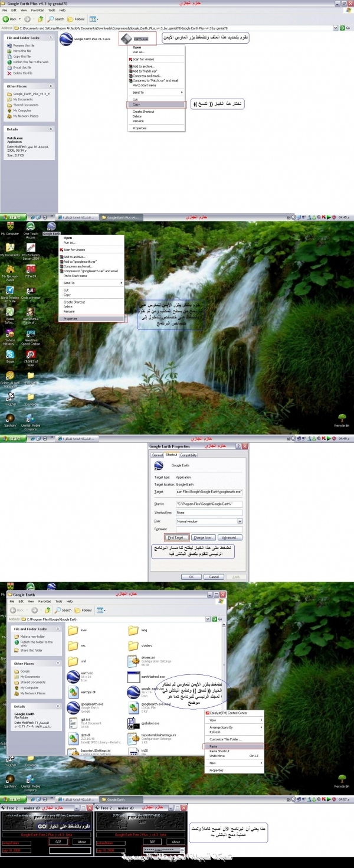Viewport: 354px width, 868px height.
Task: Switch to Compatibility tab in Google Earth Properties
Action: [x=188, y=455]
